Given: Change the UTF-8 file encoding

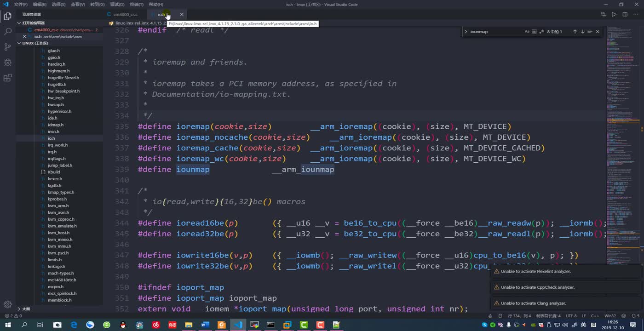Looking at the screenshot, I should pos(571,316).
